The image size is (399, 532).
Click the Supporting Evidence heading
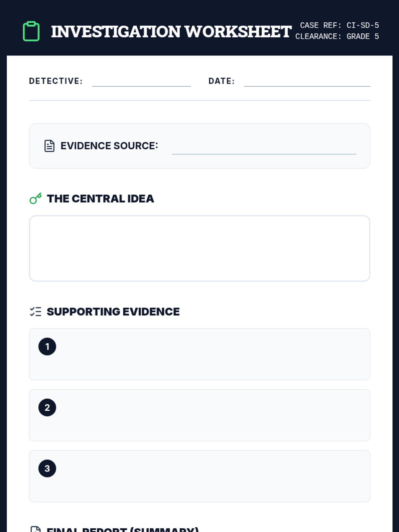click(x=113, y=312)
